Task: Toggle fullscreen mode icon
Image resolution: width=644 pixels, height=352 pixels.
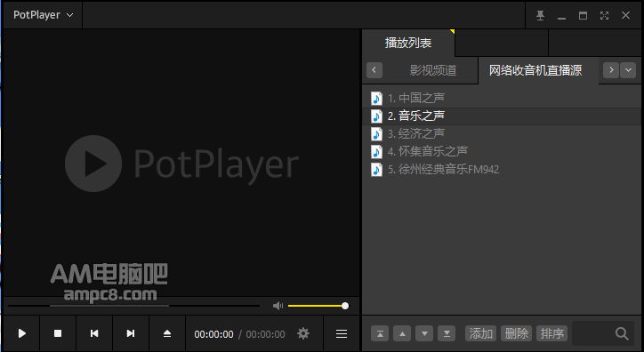Action: (x=604, y=16)
